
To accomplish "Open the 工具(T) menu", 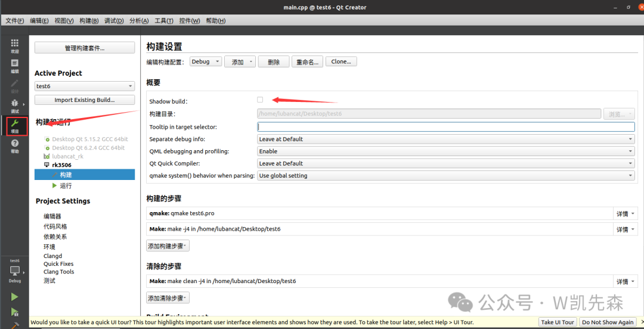I will pos(164,21).
